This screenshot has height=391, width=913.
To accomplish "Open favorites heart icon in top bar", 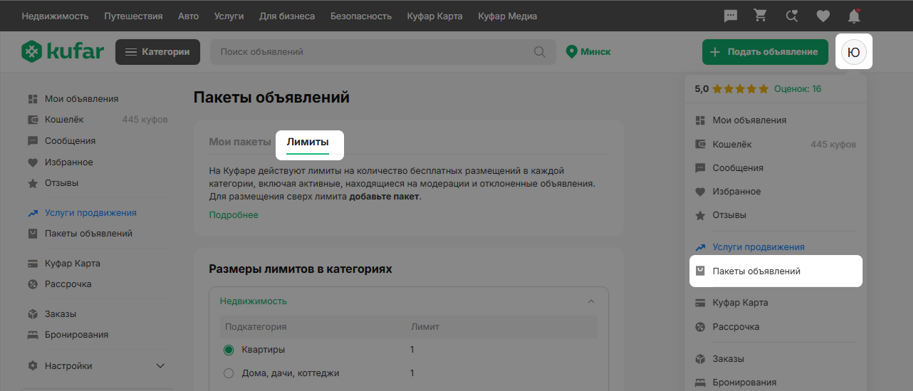I will (823, 16).
